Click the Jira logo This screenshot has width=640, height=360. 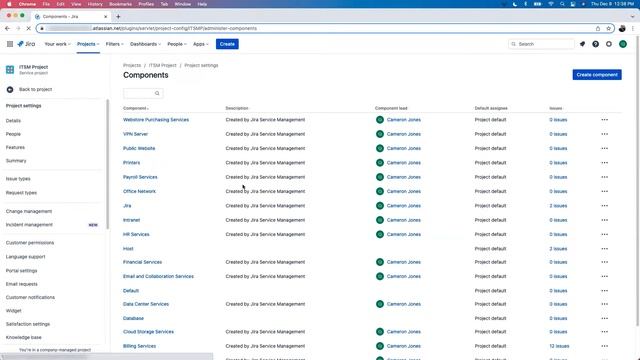[x=26, y=44]
